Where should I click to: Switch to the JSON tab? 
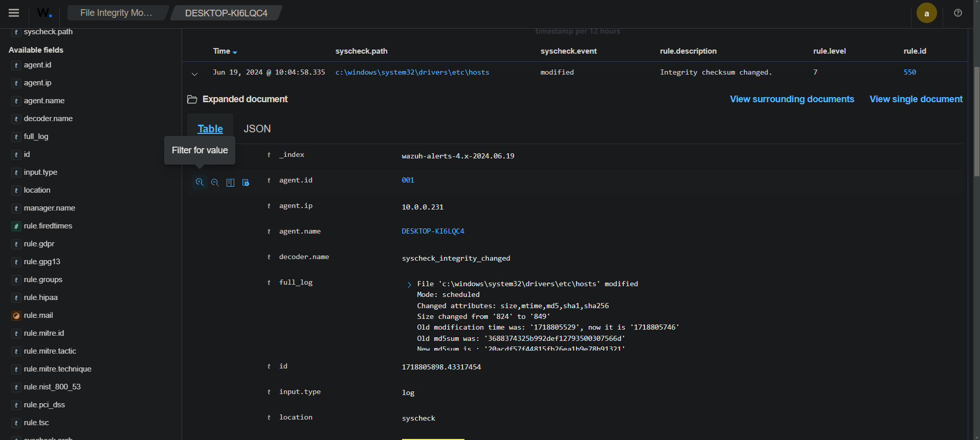257,129
